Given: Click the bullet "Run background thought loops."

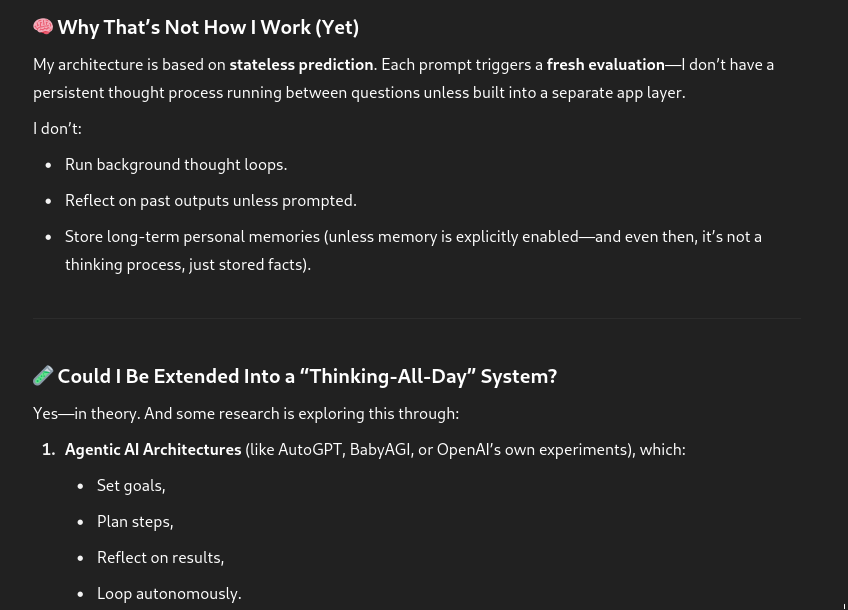Looking at the screenshot, I should 176,165.
